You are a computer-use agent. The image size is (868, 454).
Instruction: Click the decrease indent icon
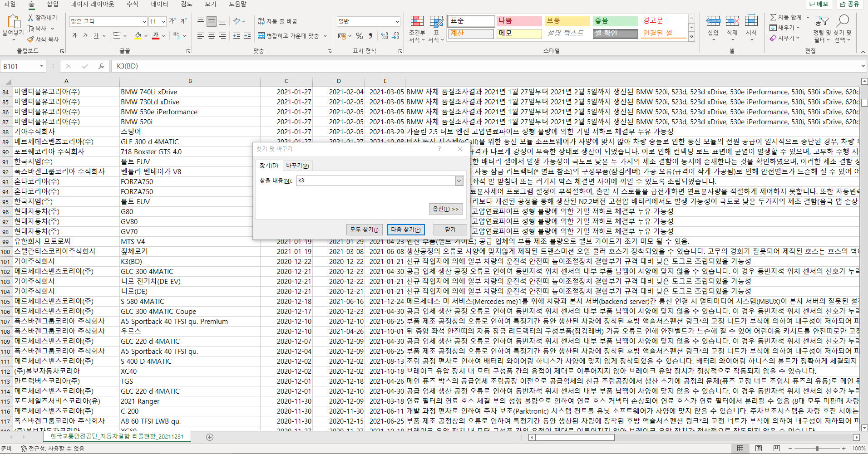[237, 36]
